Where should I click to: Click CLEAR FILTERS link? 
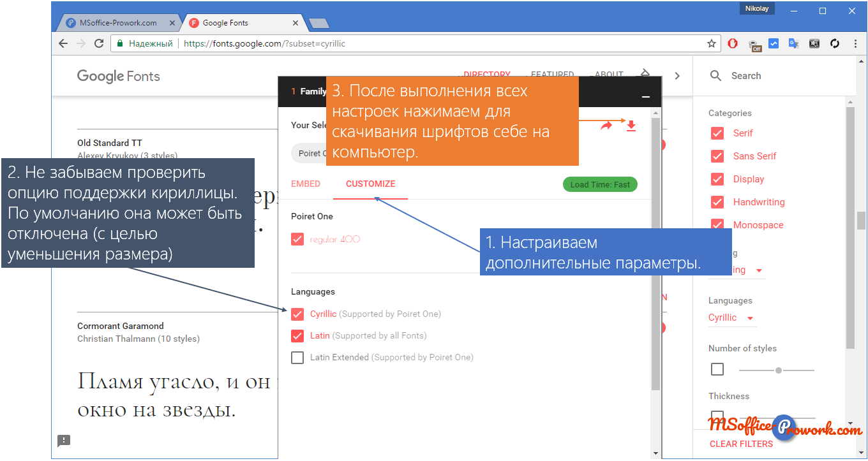(741, 444)
